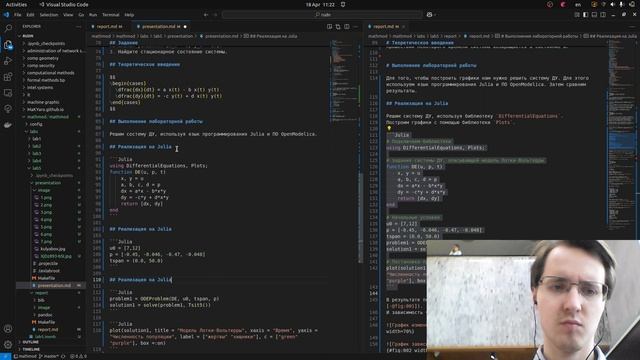Open the Copilot chat icon
640x360 pixels.
click(x=429, y=15)
